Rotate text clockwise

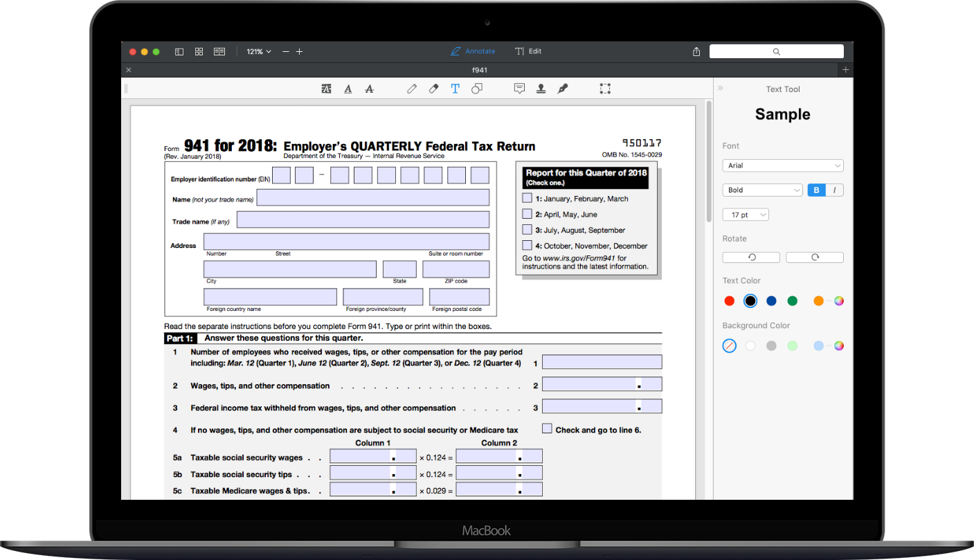point(815,258)
